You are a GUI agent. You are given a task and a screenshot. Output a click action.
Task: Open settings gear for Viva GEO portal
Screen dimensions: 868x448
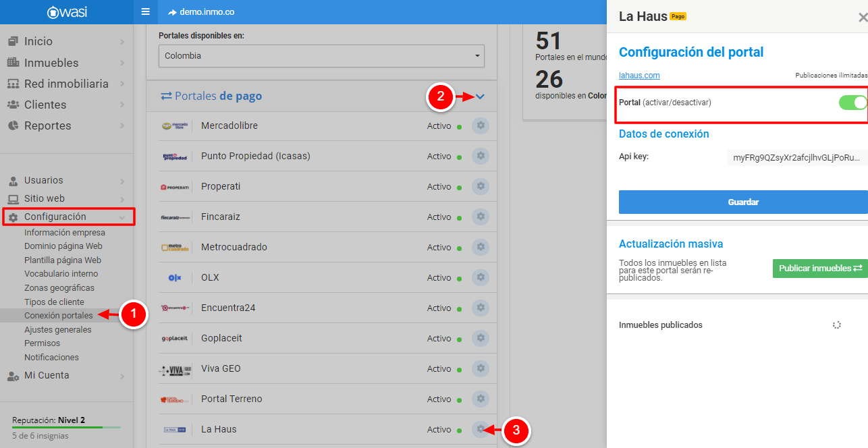click(480, 368)
